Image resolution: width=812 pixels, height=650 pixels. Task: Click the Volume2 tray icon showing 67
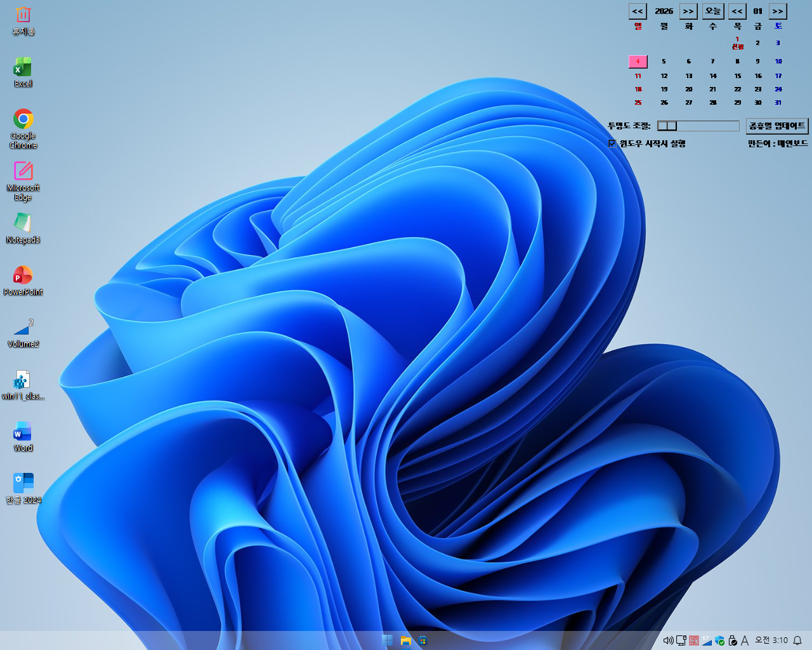[707, 640]
